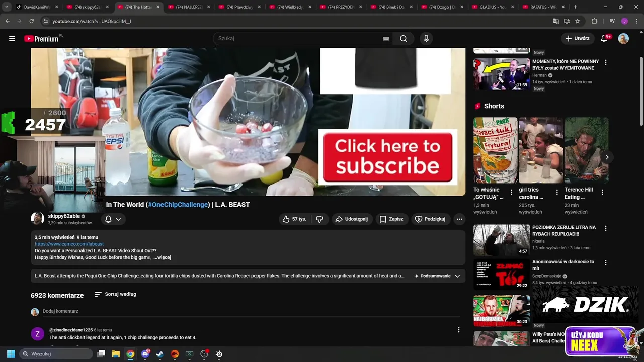Translate this page icon in address bar
This screenshot has height=362, width=644.
(555, 21)
